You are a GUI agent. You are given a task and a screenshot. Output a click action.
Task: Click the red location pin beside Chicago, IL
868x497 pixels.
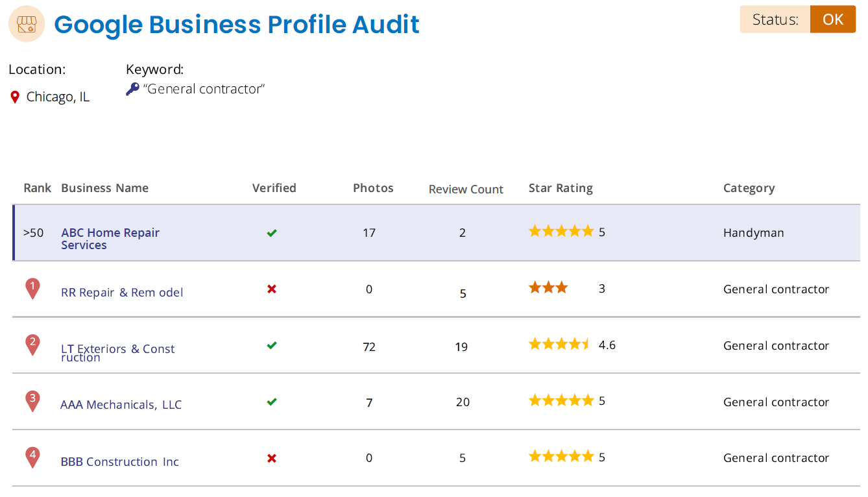click(x=15, y=97)
